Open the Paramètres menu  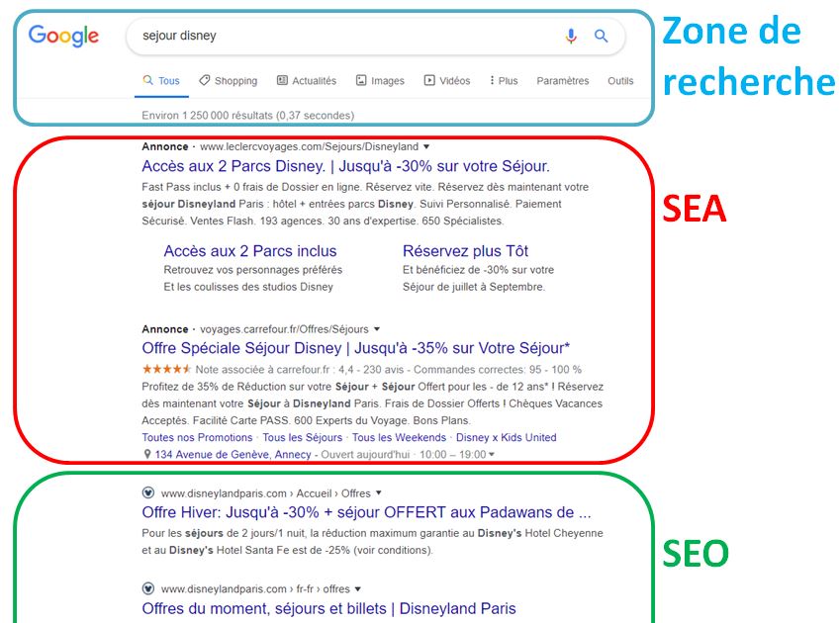[563, 81]
